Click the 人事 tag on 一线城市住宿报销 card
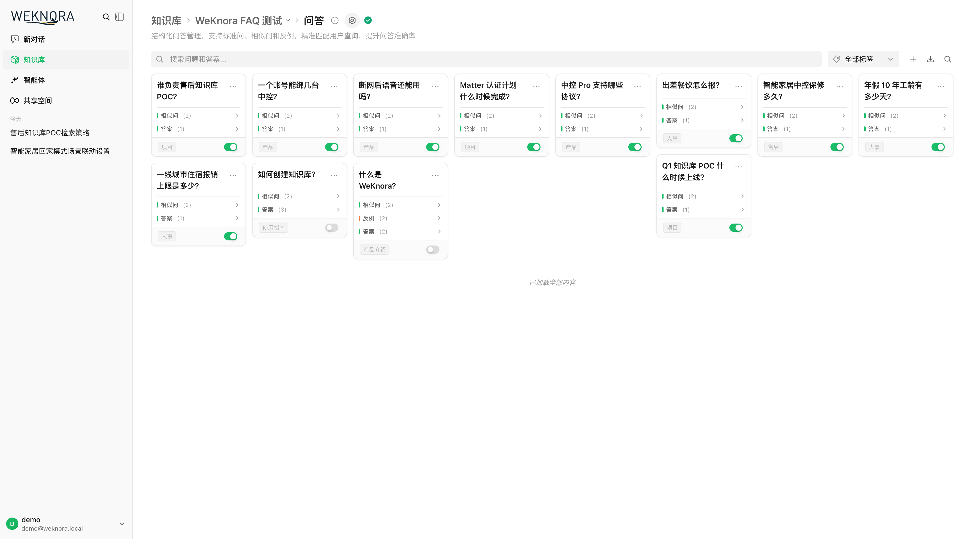 point(167,237)
